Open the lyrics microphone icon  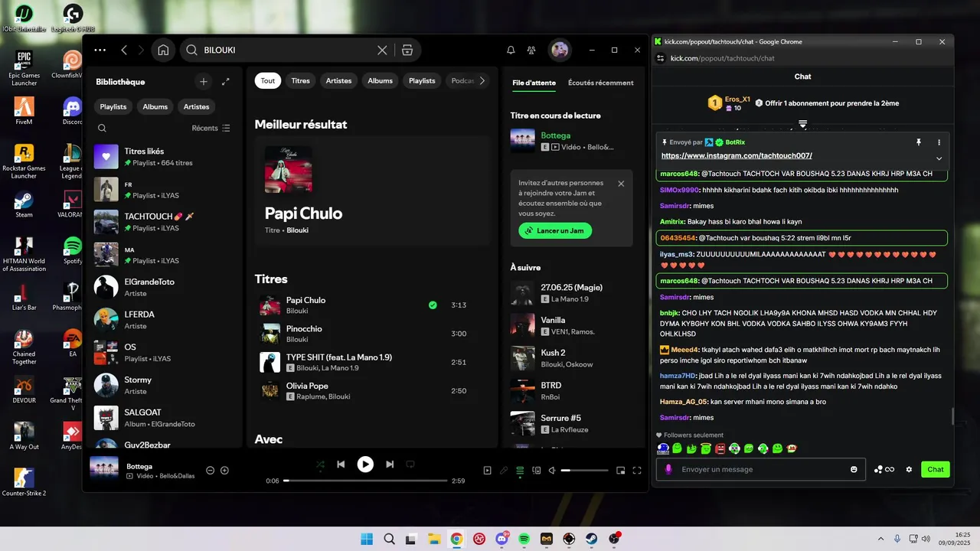(504, 471)
